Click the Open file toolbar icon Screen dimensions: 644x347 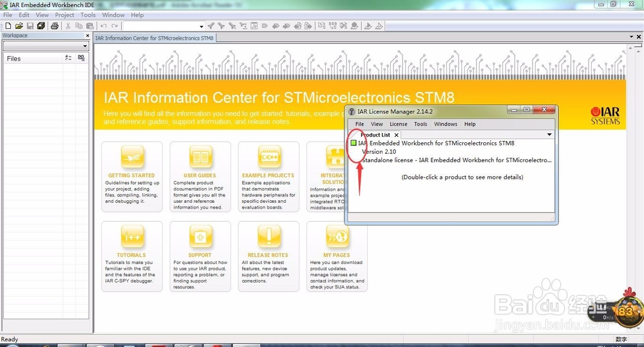click(x=19, y=26)
